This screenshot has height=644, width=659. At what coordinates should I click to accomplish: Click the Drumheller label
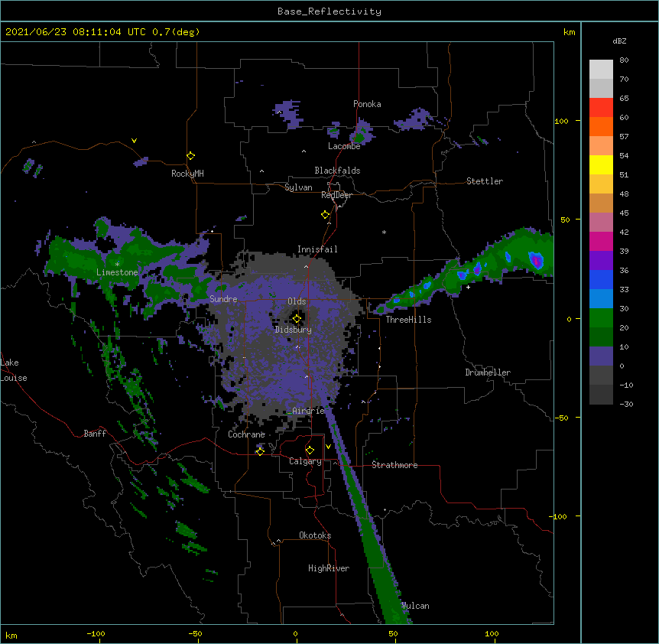point(488,372)
